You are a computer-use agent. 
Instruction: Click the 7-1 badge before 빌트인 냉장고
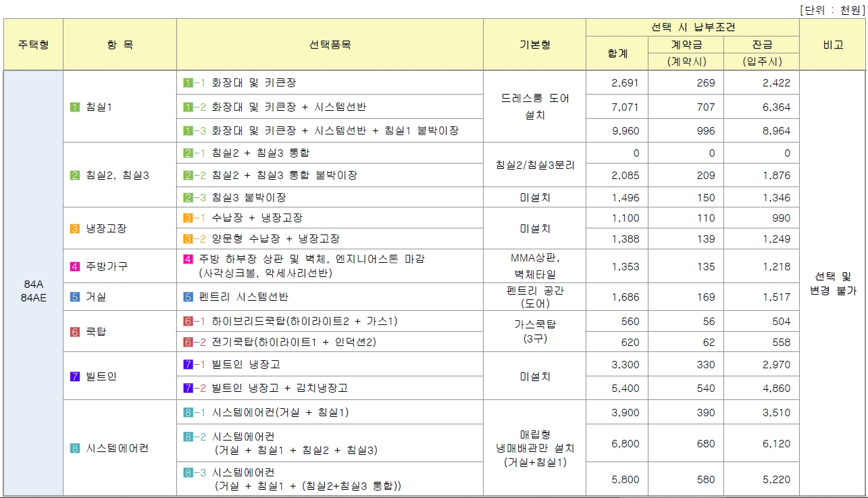pyautogui.click(x=195, y=365)
